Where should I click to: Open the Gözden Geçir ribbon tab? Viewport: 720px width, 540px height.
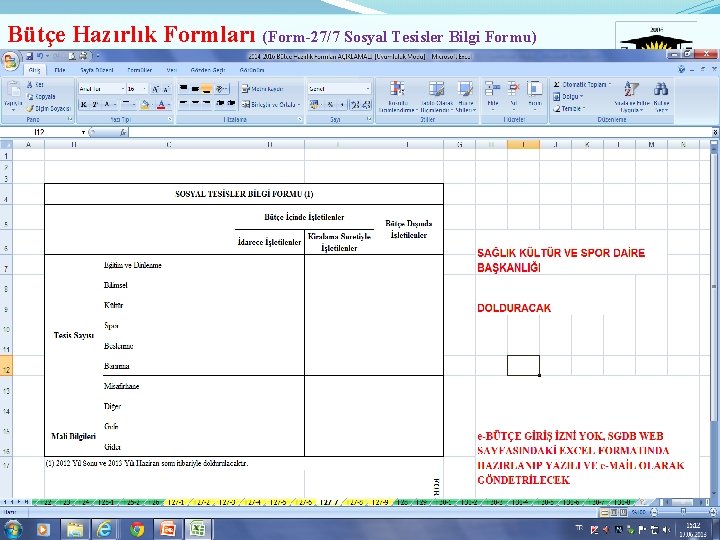[208, 70]
